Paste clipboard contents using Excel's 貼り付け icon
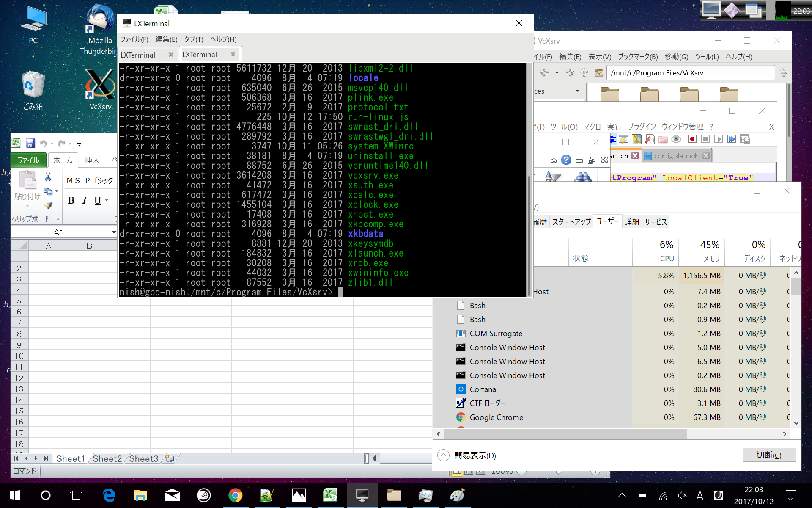This screenshot has width=812, height=508. pyautogui.click(x=27, y=181)
